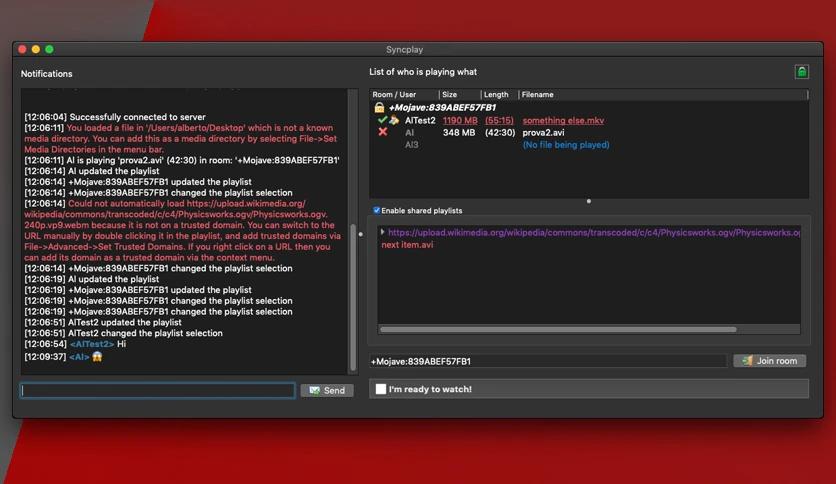Viewport: 836px width, 484px height.
Task: Click the scared emoji in the last chat message
Action: (x=97, y=357)
